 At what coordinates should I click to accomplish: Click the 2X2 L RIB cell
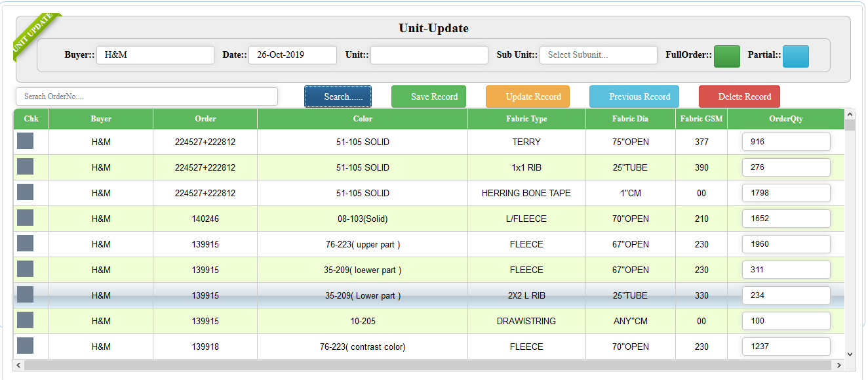tap(526, 295)
